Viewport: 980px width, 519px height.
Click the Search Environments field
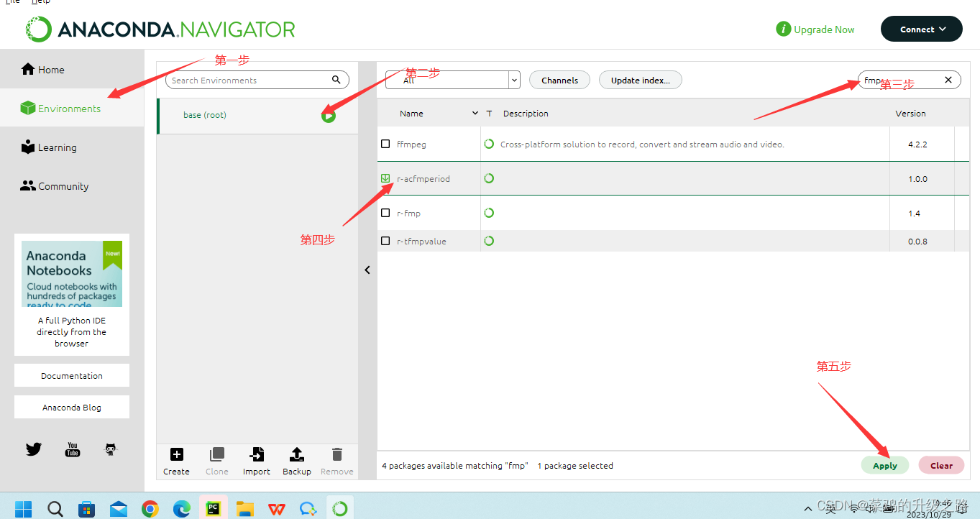coord(257,81)
